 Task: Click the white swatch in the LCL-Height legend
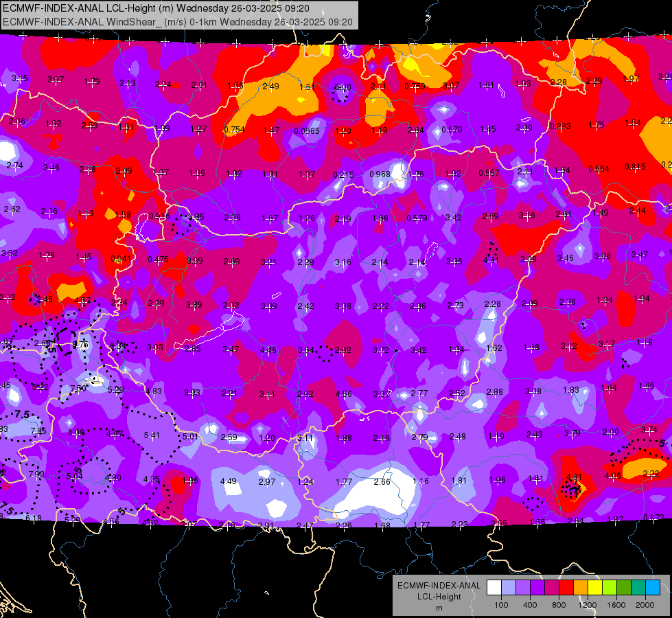coord(494,588)
